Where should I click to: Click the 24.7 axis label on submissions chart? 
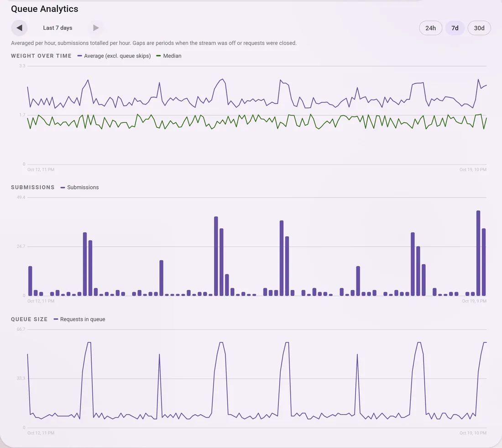tap(21, 246)
